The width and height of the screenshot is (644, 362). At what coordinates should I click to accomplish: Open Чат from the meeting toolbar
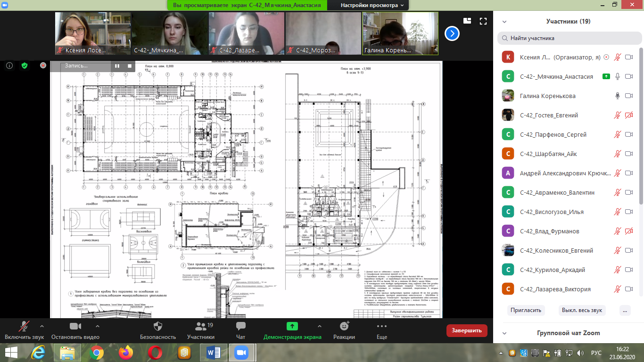(240, 330)
